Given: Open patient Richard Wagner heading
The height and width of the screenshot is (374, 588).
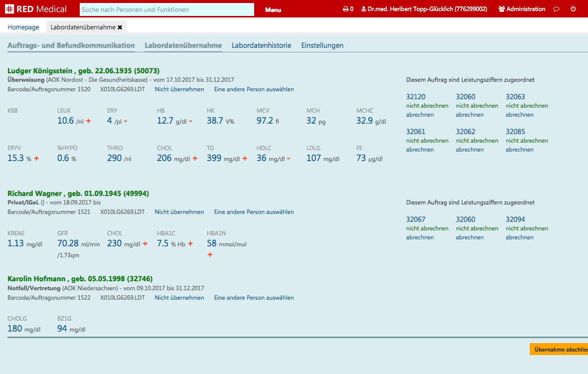Looking at the screenshot, I should [78, 193].
